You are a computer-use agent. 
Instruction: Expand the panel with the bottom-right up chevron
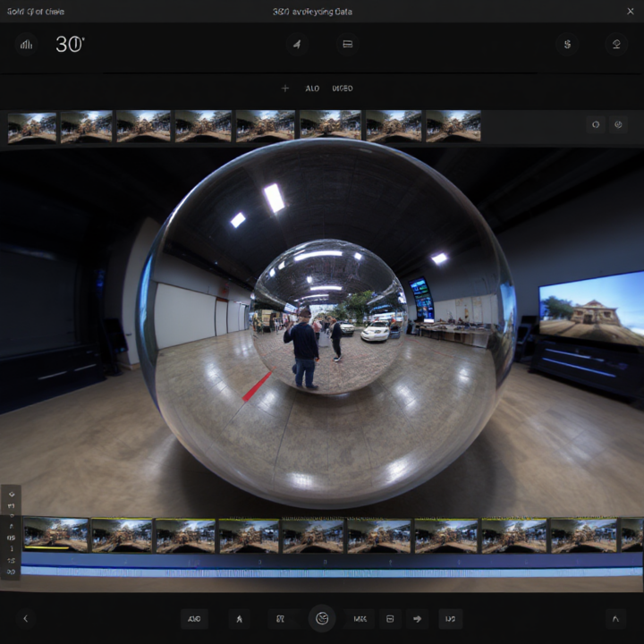click(615, 618)
